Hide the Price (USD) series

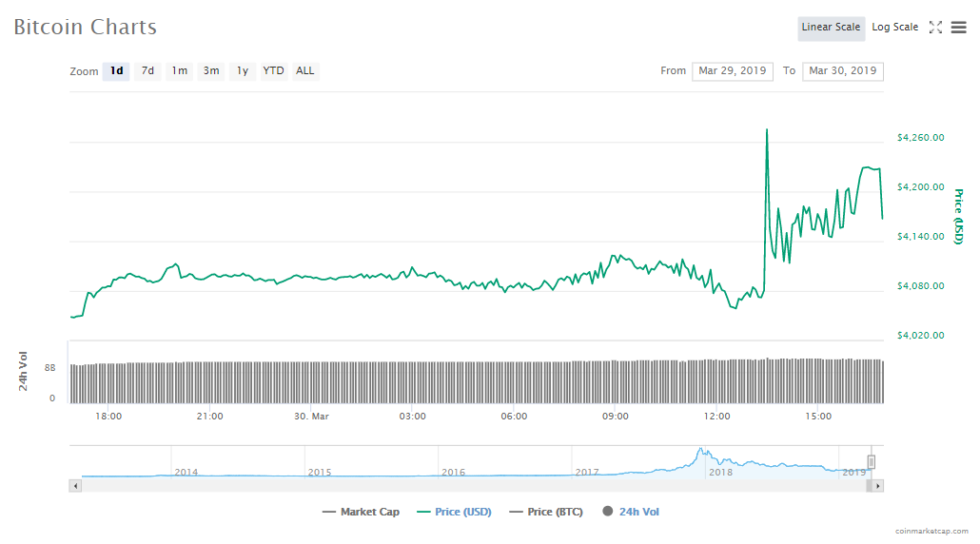(454, 512)
